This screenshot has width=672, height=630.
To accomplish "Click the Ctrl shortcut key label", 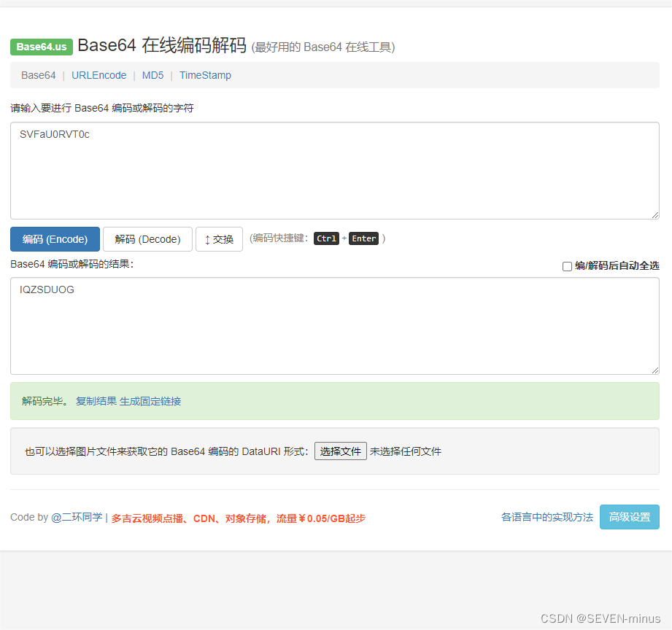I will click(326, 238).
